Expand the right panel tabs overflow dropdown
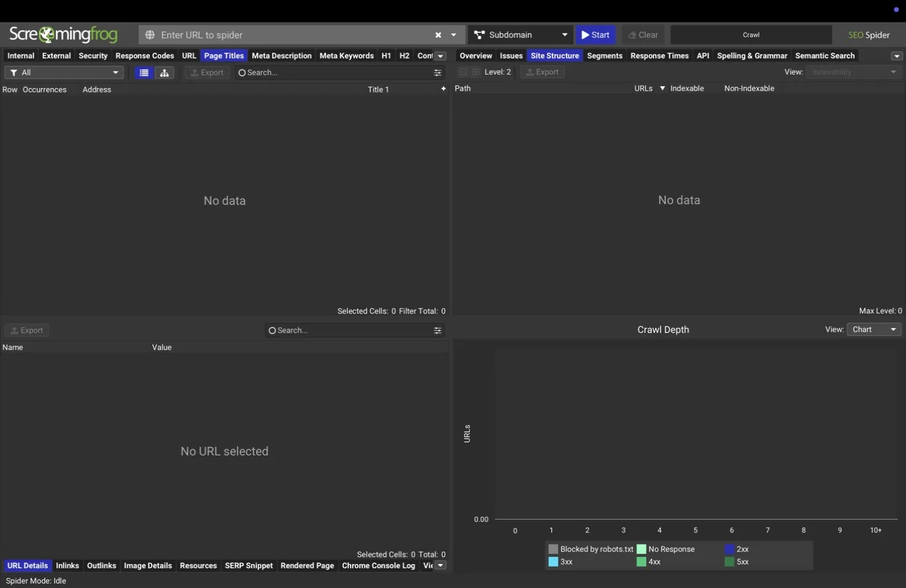The height and width of the screenshot is (588, 906). (x=897, y=56)
